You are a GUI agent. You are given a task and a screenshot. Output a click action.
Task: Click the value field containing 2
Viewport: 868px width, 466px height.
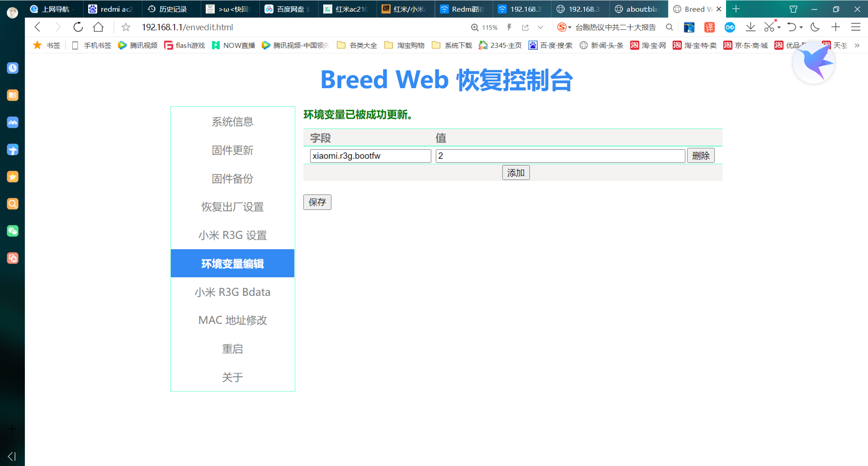560,156
